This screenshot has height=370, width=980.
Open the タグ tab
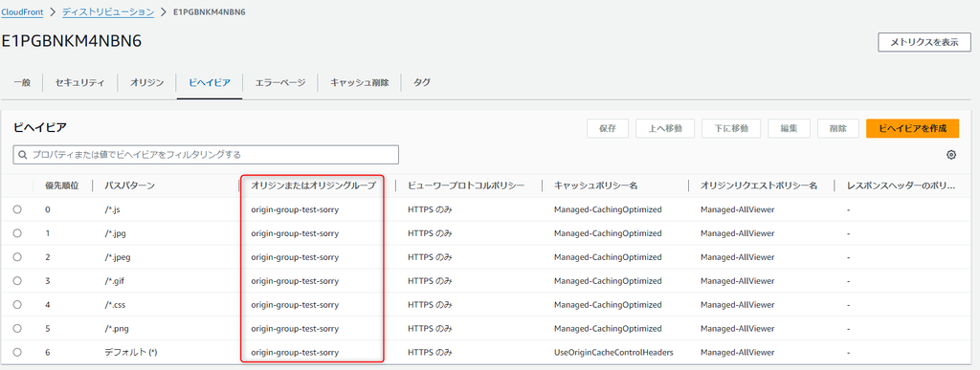click(422, 82)
